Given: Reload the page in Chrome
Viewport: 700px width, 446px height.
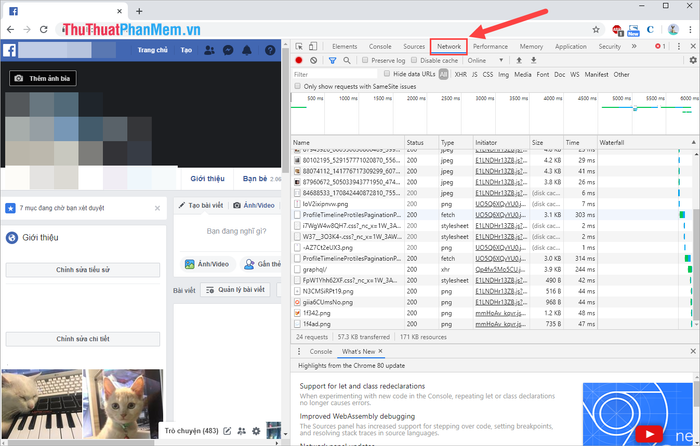Looking at the screenshot, I should (x=43, y=29).
